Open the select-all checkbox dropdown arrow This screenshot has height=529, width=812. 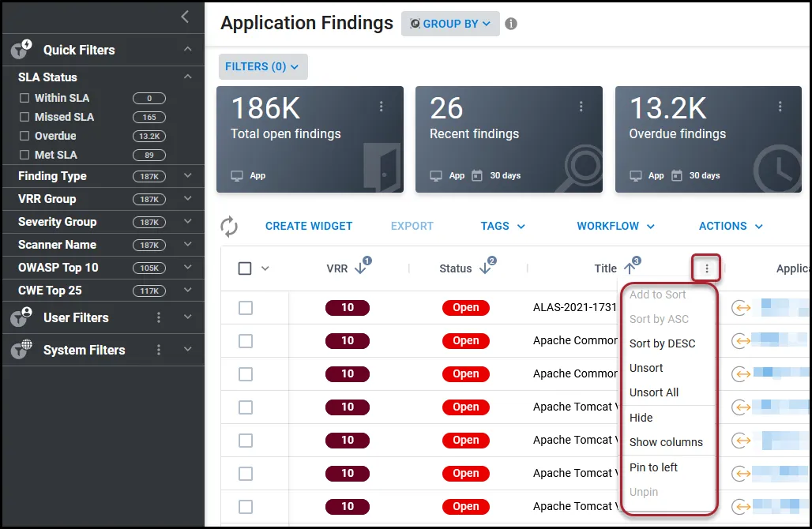[265, 268]
